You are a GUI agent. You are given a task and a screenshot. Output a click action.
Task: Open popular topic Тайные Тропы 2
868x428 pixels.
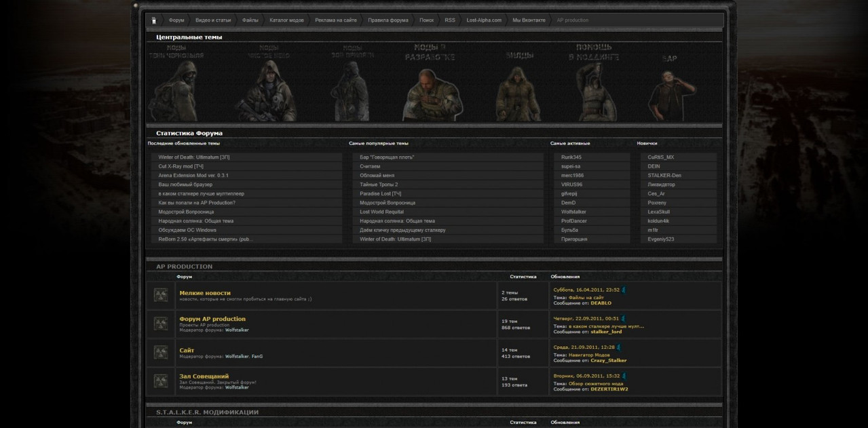379,184
